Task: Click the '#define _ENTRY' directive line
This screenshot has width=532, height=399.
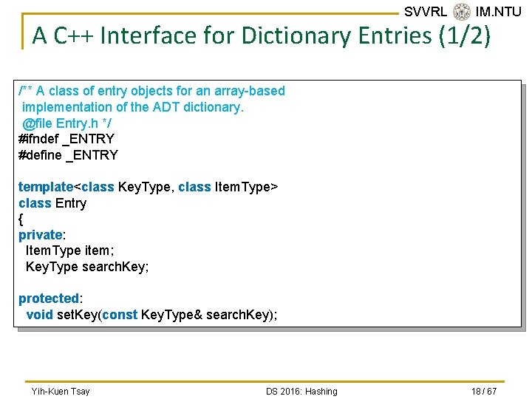Action: (68, 155)
